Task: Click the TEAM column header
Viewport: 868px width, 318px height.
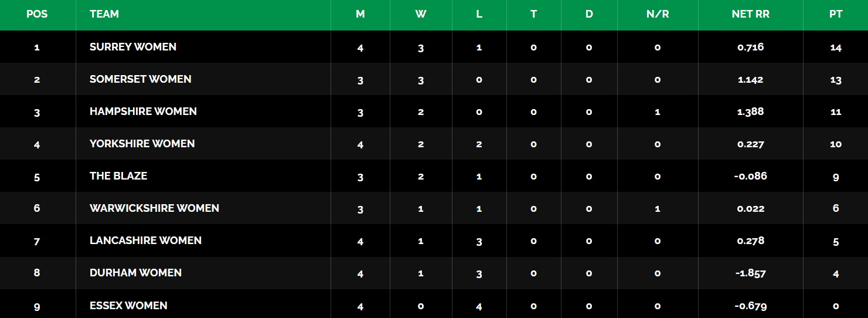Action: [x=104, y=14]
